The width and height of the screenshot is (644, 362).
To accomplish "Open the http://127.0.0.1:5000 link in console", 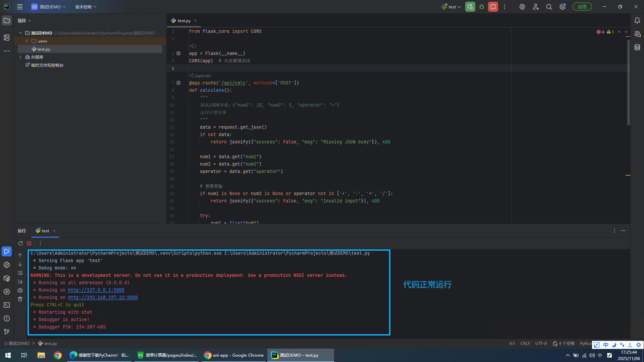I will point(96,290).
